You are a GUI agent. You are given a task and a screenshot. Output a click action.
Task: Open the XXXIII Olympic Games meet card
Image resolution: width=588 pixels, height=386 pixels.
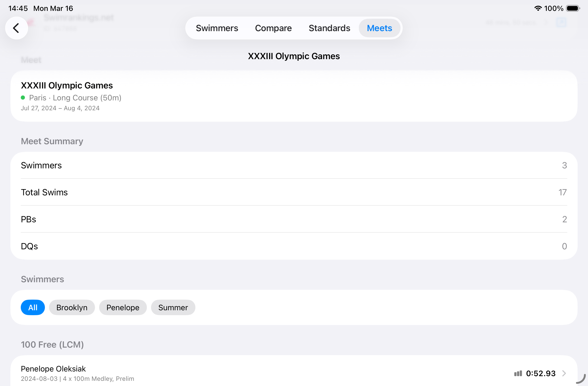click(294, 96)
